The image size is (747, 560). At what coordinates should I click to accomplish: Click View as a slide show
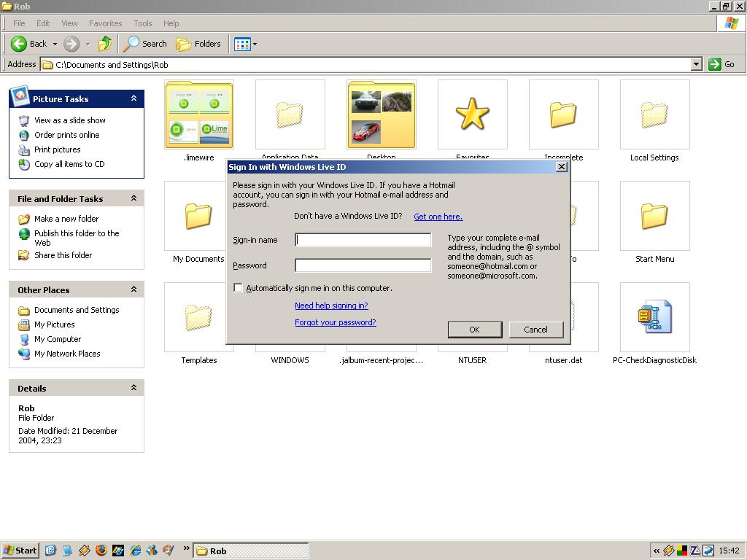(69, 120)
